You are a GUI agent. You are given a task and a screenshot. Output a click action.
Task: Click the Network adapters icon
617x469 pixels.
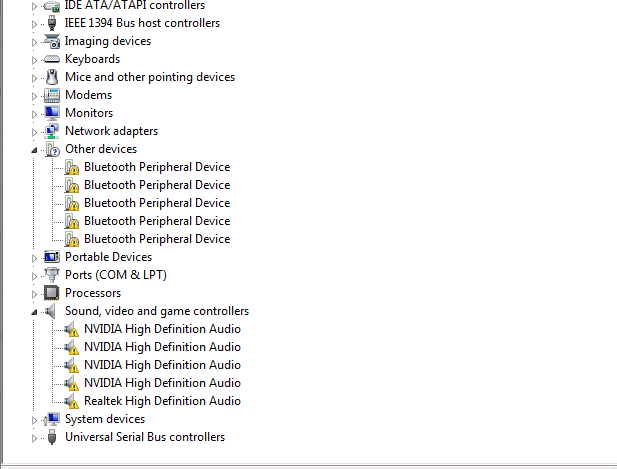tap(52, 131)
